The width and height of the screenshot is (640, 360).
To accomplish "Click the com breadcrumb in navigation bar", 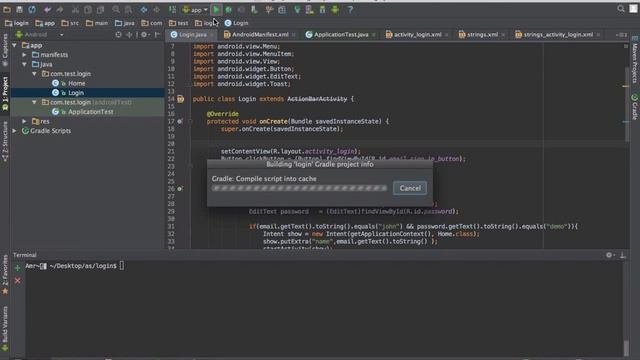I will (151, 23).
